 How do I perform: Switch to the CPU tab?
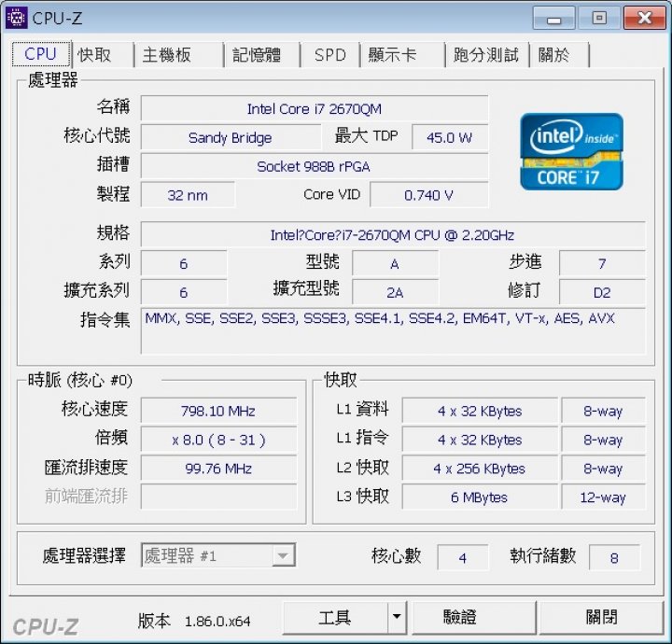[41, 54]
